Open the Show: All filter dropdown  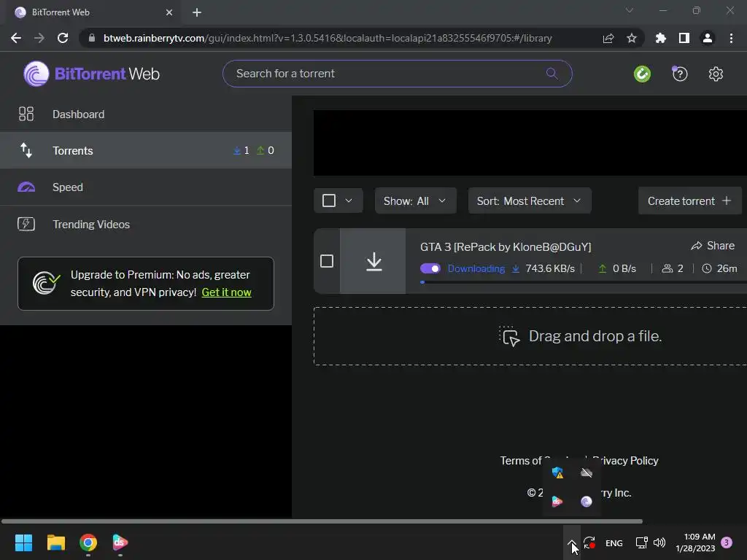coord(415,201)
